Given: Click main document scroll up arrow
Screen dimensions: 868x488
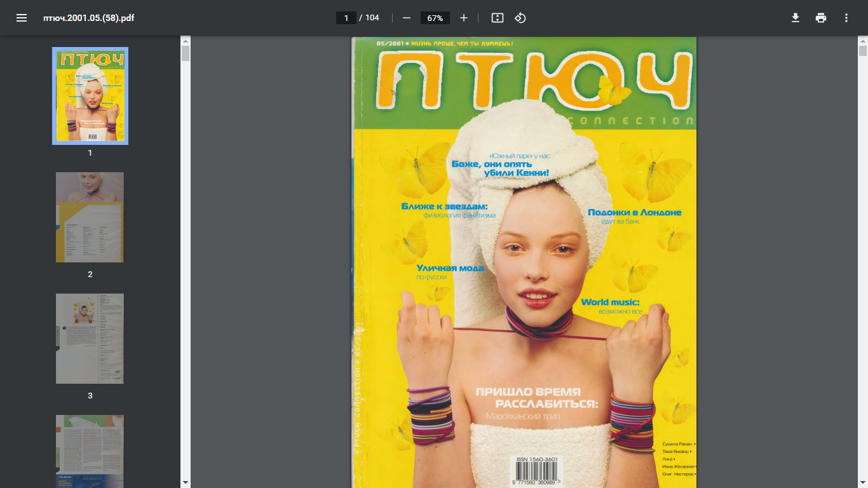Looking at the screenshot, I should [863, 41].
